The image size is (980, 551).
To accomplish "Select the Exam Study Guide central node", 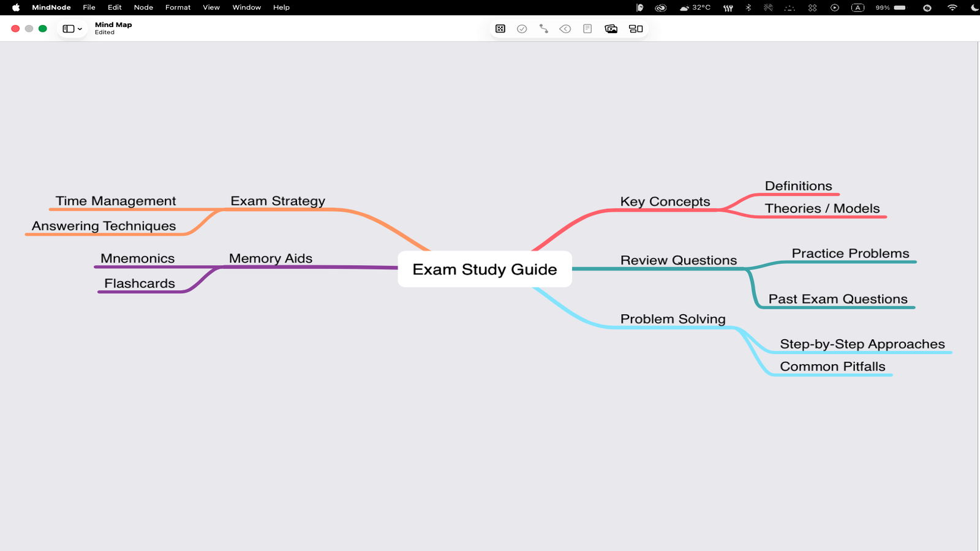I will pos(484,269).
